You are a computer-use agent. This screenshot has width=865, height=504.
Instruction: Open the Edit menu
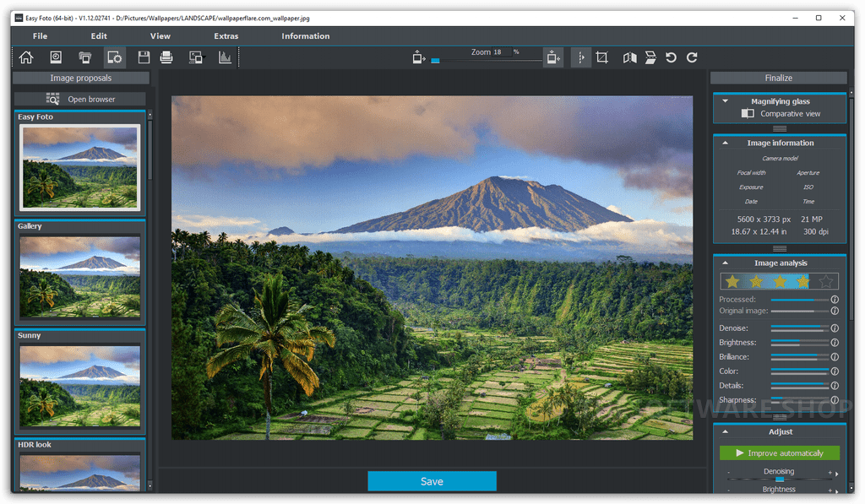tap(99, 35)
